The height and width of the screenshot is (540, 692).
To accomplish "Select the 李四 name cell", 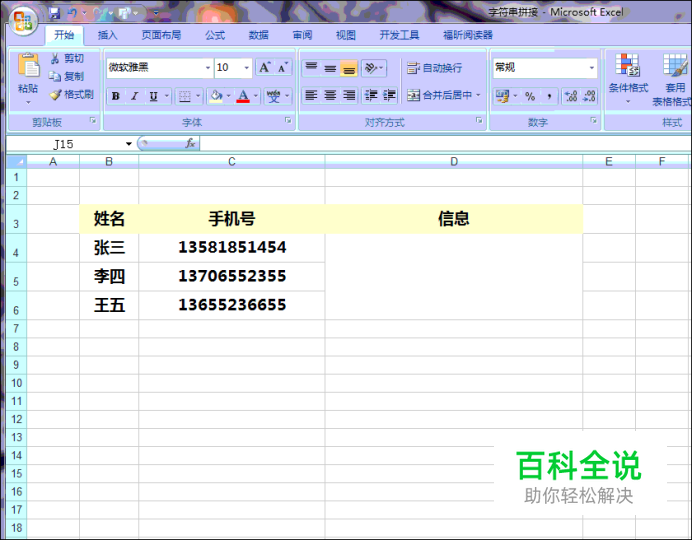I will 109,277.
